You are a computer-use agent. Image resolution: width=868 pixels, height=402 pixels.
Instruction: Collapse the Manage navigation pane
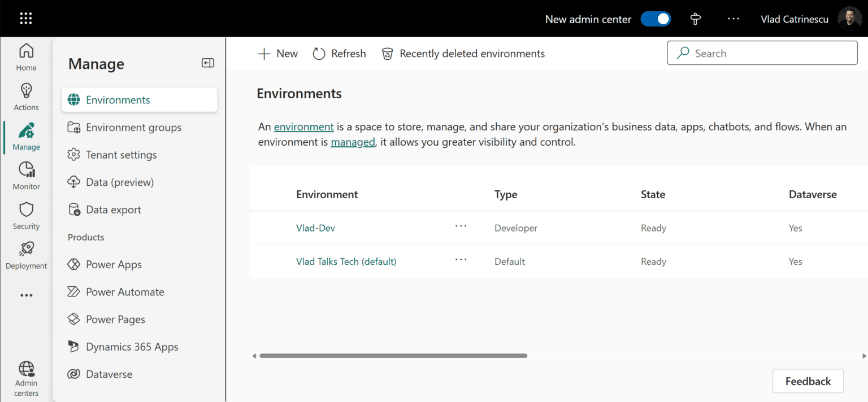coord(207,63)
